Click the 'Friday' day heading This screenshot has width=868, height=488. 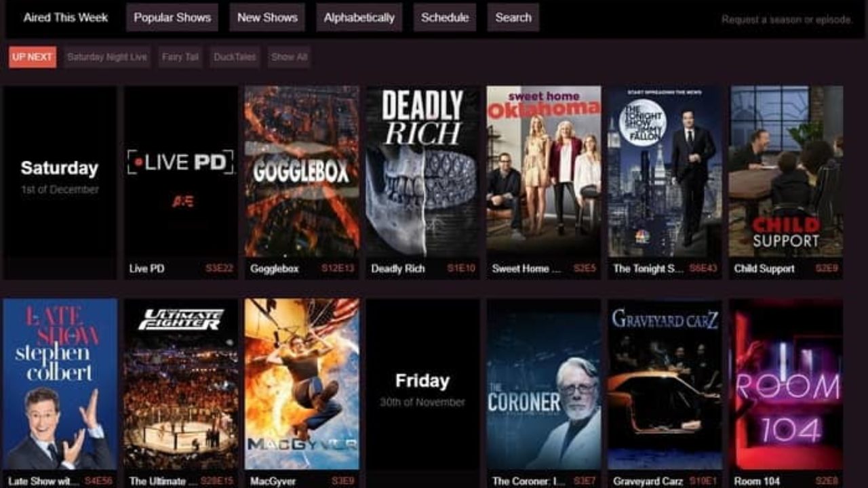click(422, 381)
